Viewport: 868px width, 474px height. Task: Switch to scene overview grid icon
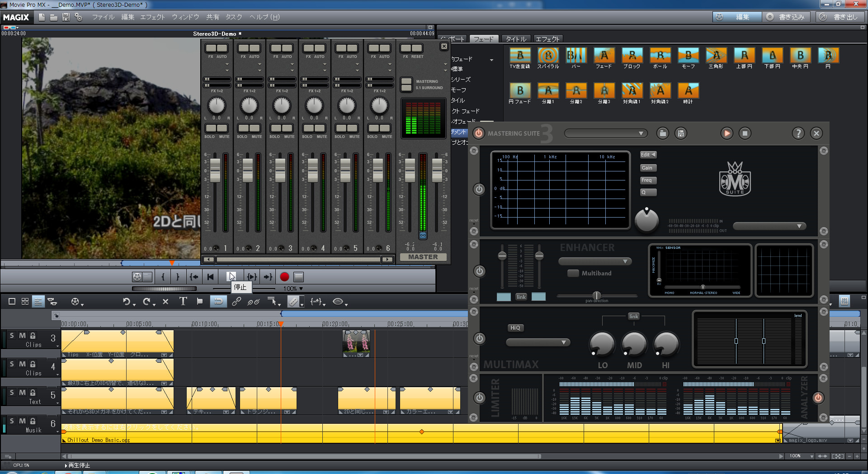25,302
